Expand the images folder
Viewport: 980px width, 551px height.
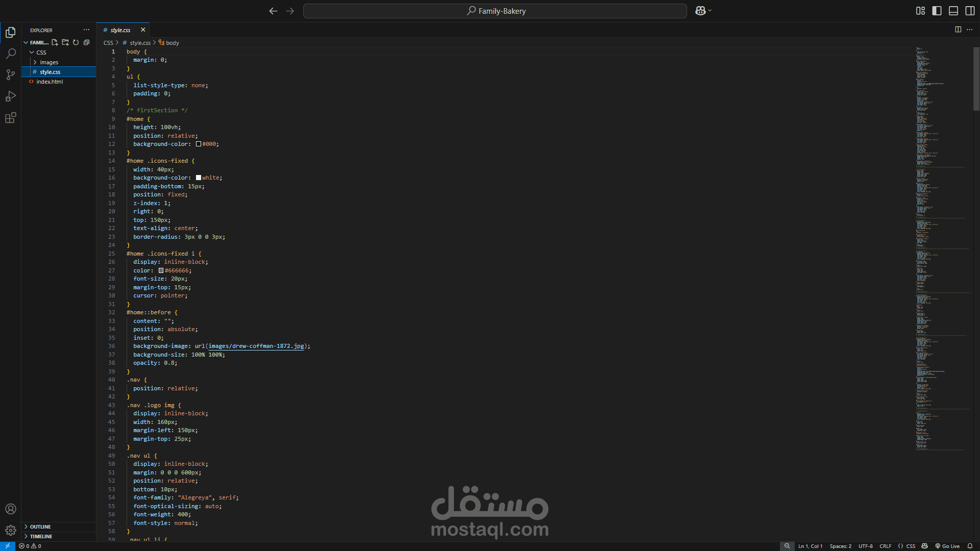[49, 62]
